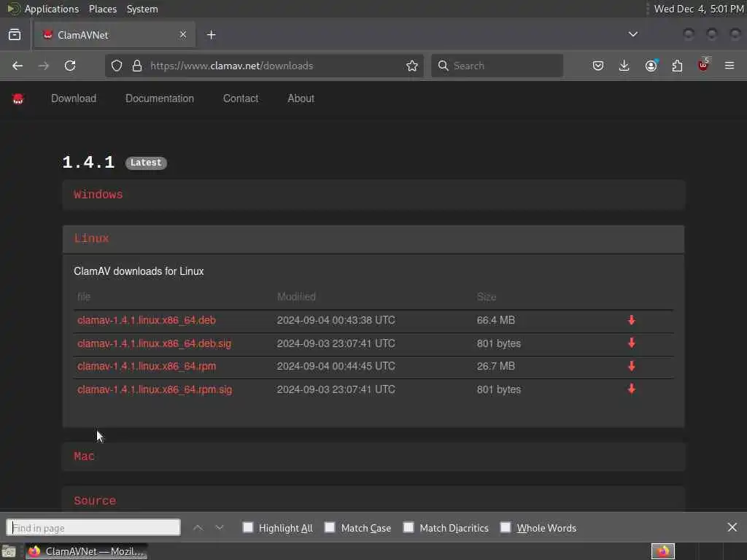
Task: Click the clock showing Wed Dec 4
Action: (x=698, y=9)
